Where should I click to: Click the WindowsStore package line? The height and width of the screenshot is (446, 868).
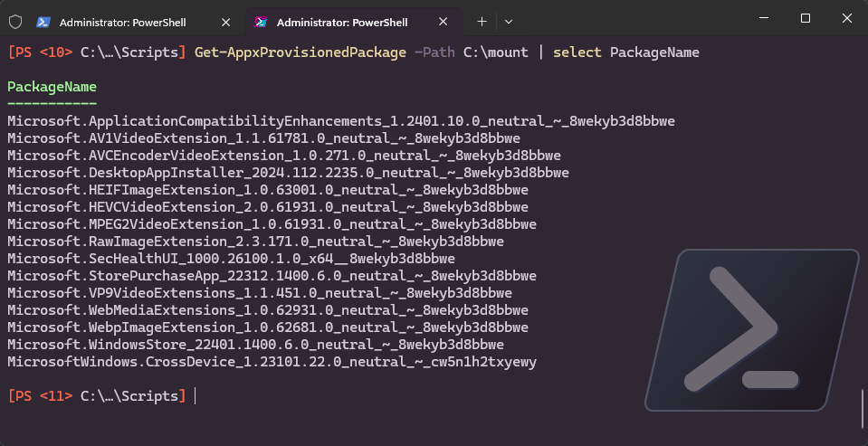coord(256,345)
